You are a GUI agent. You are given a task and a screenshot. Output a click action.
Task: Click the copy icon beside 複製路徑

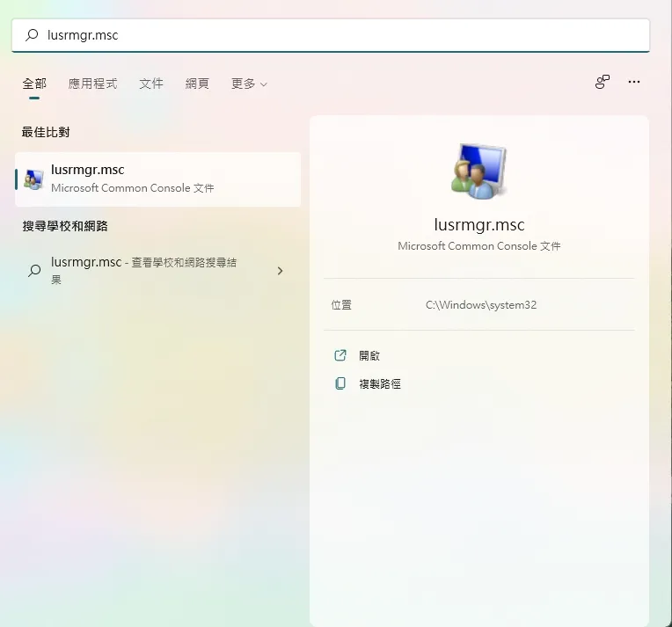point(340,383)
